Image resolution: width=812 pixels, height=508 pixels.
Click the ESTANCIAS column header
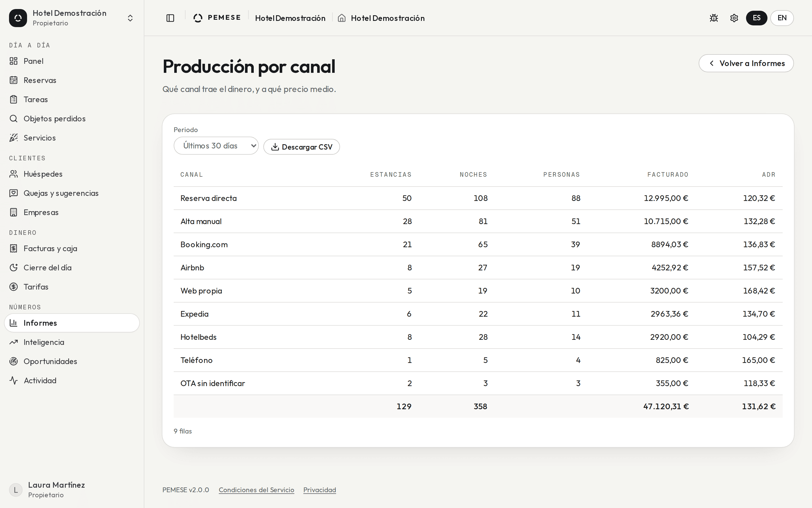[391, 175]
